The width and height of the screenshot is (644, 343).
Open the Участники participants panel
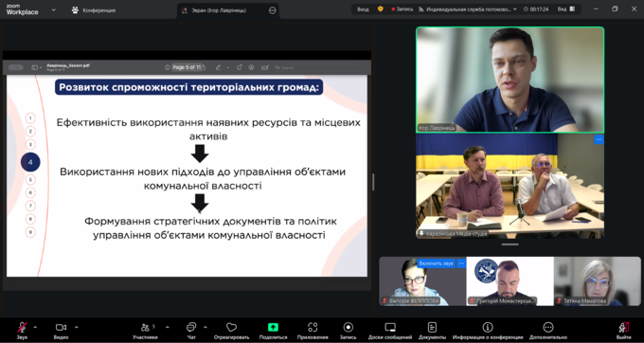[145, 328]
